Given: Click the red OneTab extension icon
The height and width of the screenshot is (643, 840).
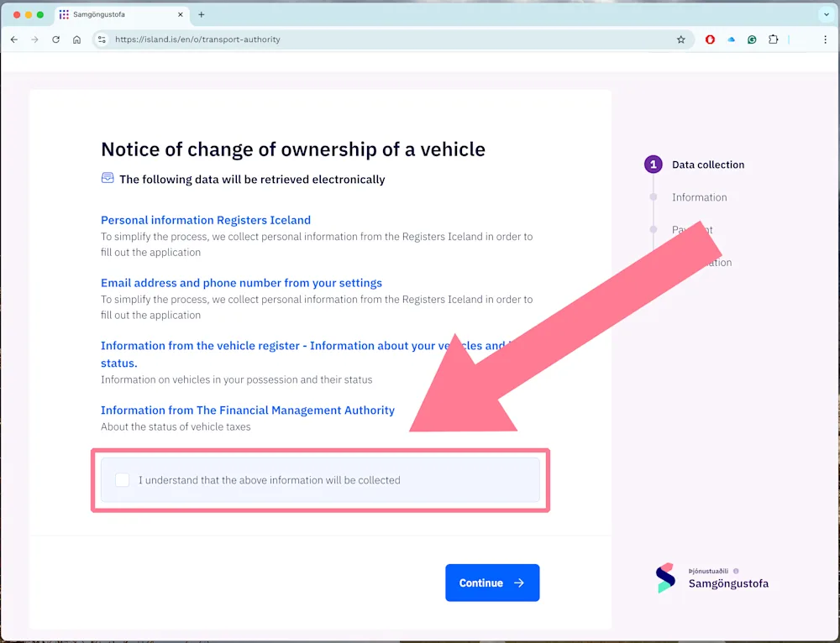Looking at the screenshot, I should 710,39.
